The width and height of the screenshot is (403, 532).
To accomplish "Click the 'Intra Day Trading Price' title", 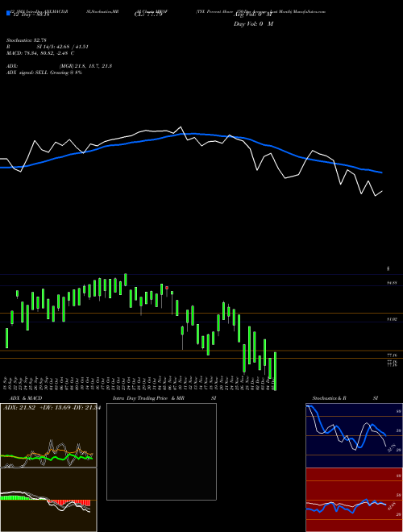I will [x=140, y=398].
